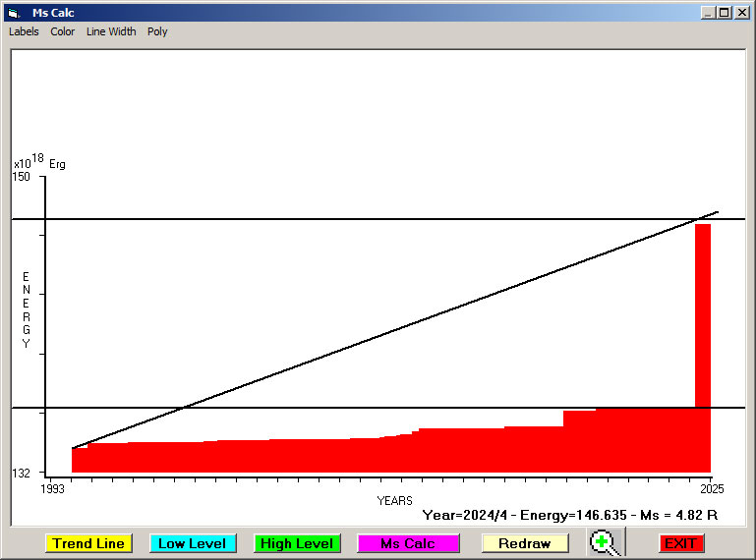Click the red EXIT button
The height and width of the screenshot is (560, 756).
tap(680, 543)
